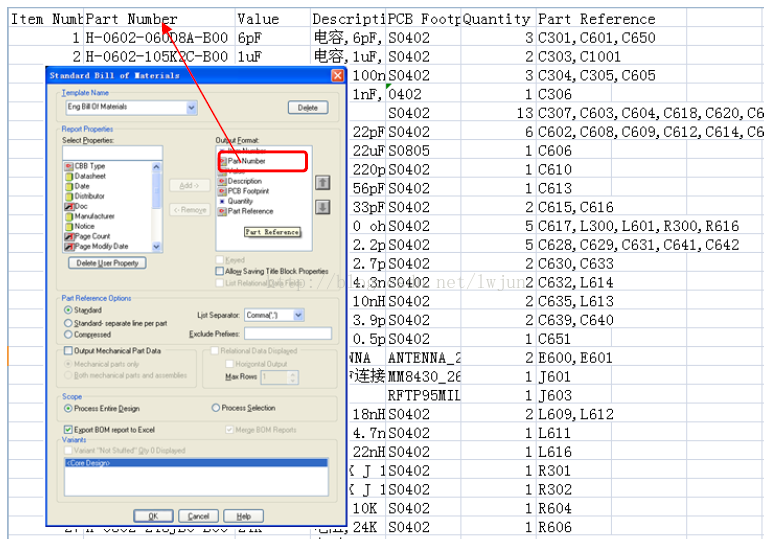The width and height of the screenshot is (772, 543).
Task: Click cell RFTP95MIL in spreadsheet
Action: [423, 395]
